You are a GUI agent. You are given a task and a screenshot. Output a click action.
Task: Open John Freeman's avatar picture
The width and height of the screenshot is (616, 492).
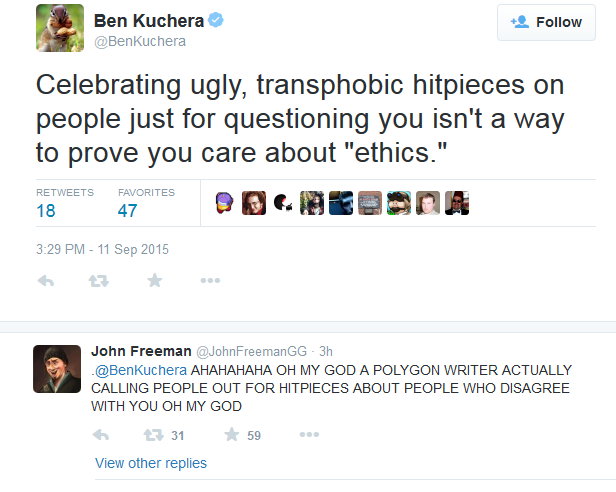(x=57, y=369)
